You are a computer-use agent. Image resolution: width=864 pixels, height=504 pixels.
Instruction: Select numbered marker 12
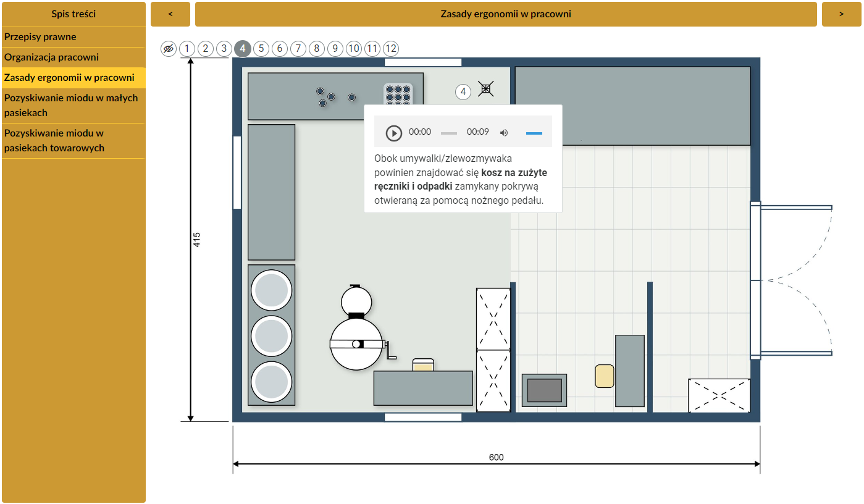click(x=391, y=49)
